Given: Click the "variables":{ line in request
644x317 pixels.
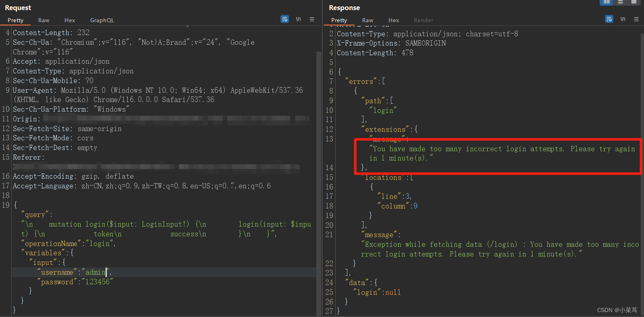Looking at the screenshot, I should coord(48,253).
